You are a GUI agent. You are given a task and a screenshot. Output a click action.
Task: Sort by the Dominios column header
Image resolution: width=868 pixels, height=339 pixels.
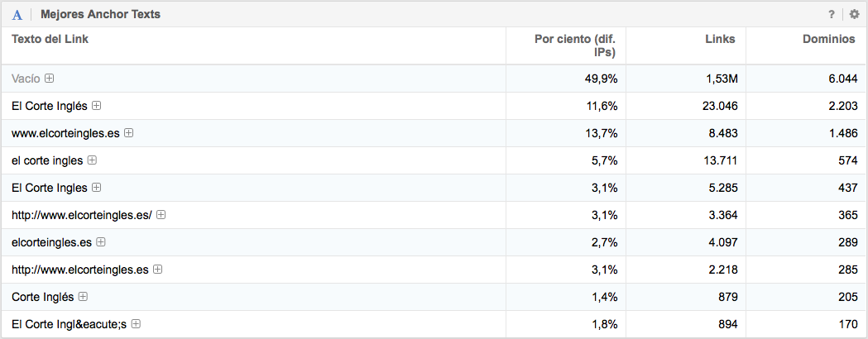pos(829,39)
